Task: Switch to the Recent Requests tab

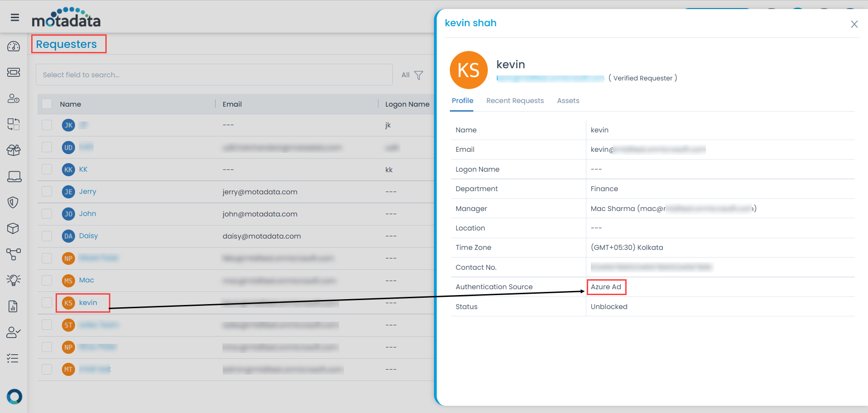Action: point(515,100)
